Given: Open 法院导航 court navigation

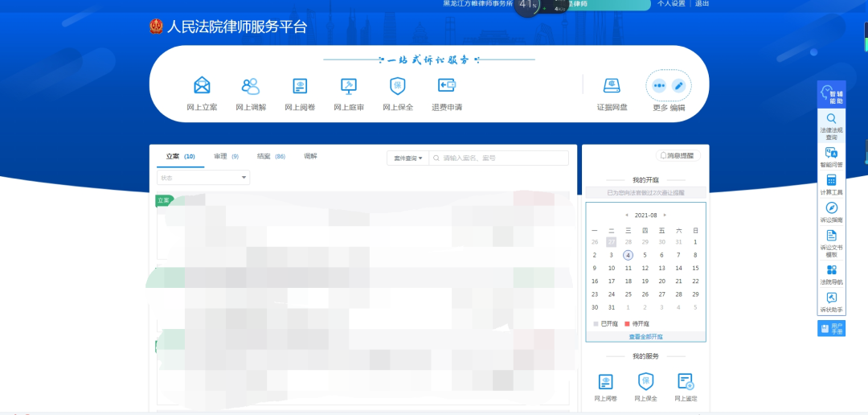Looking at the screenshot, I should point(832,275).
